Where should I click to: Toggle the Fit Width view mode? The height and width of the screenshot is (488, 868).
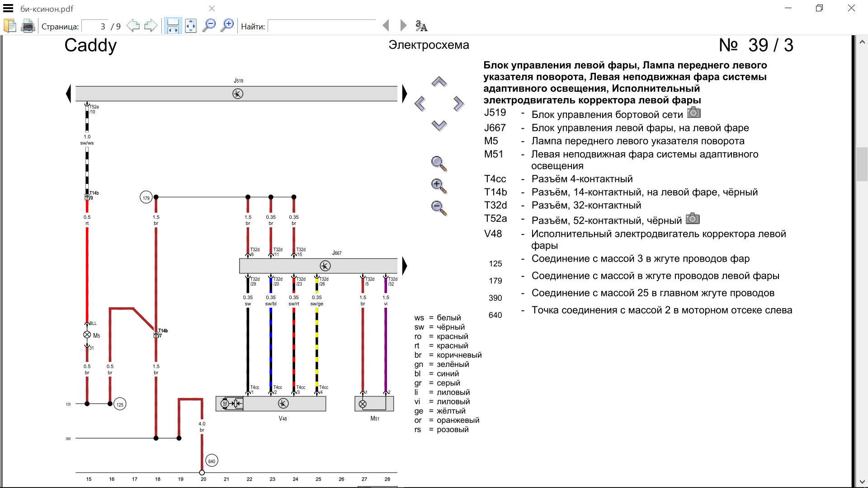[173, 26]
